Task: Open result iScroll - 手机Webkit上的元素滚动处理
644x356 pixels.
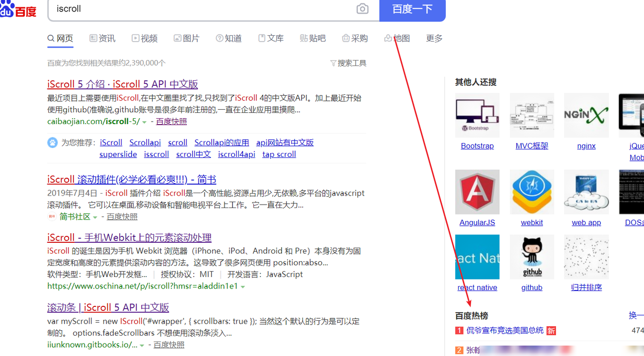Action: pos(129,237)
